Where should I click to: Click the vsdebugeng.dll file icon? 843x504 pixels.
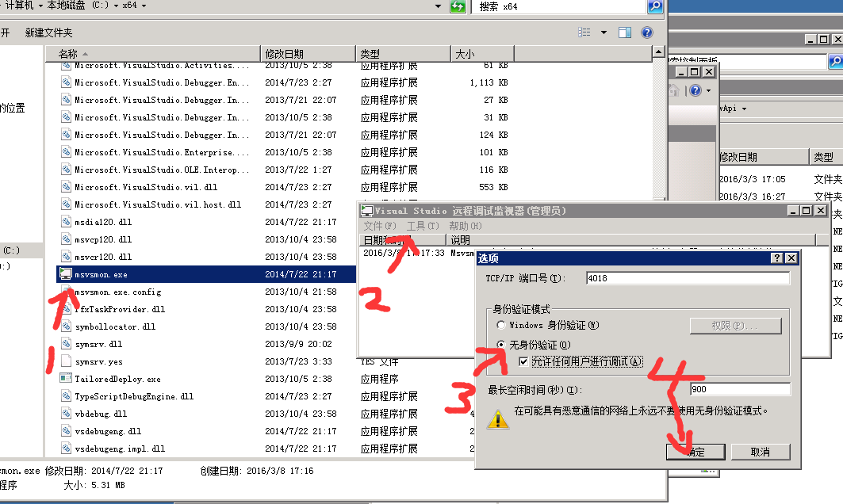tap(66, 431)
